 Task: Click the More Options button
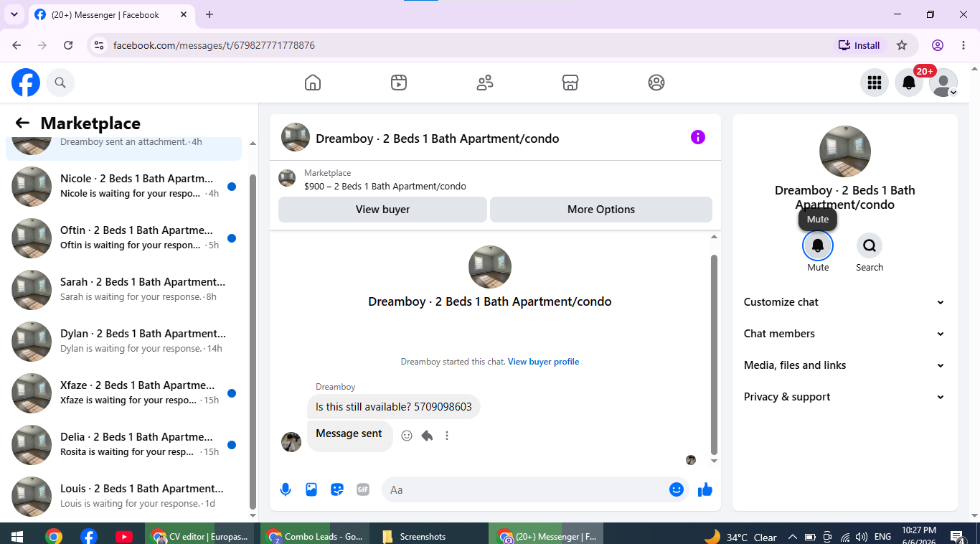pyautogui.click(x=601, y=210)
